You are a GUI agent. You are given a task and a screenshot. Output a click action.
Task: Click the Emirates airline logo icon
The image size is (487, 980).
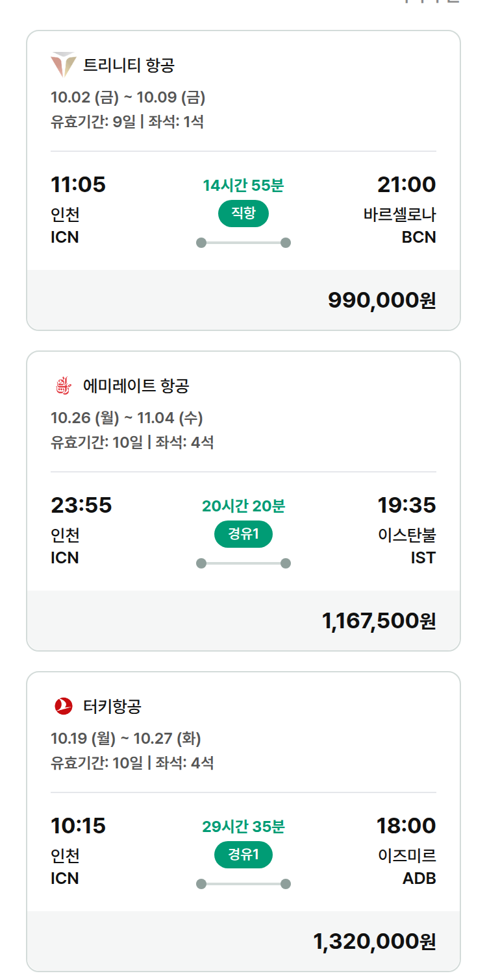(63, 386)
